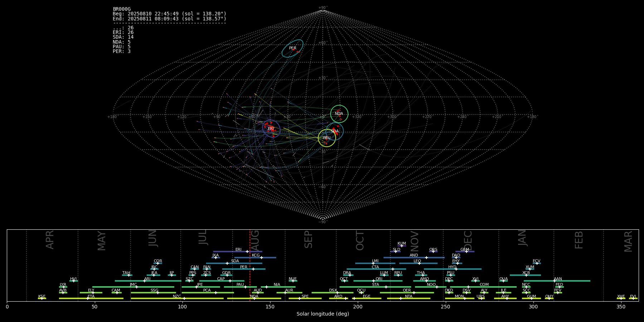Screen dimensions: 644x322
Task: Click the EVI shower label in the timeline
Action: tap(633, 297)
